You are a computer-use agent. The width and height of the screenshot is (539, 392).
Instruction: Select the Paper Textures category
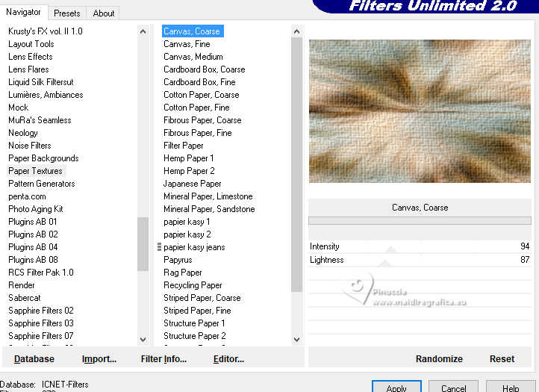pyautogui.click(x=35, y=171)
